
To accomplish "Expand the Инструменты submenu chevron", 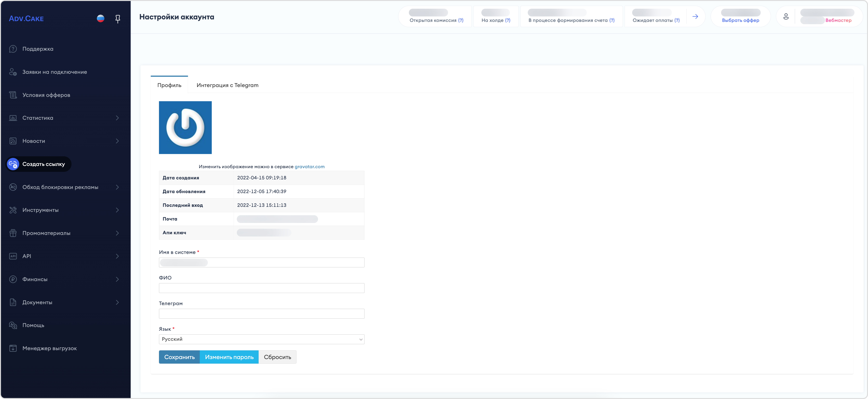I will pyautogui.click(x=117, y=210).
